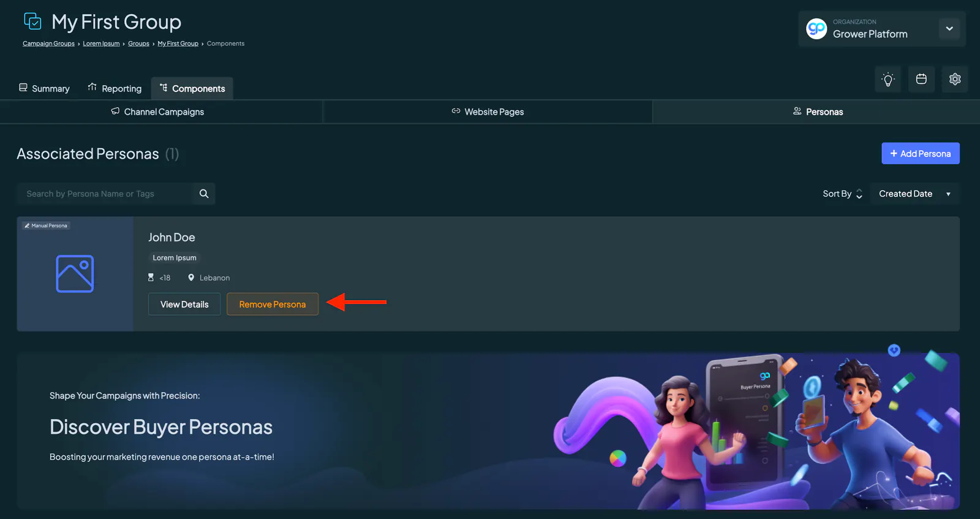Click the Discover Buyer Personas heading

click(161, 427)
